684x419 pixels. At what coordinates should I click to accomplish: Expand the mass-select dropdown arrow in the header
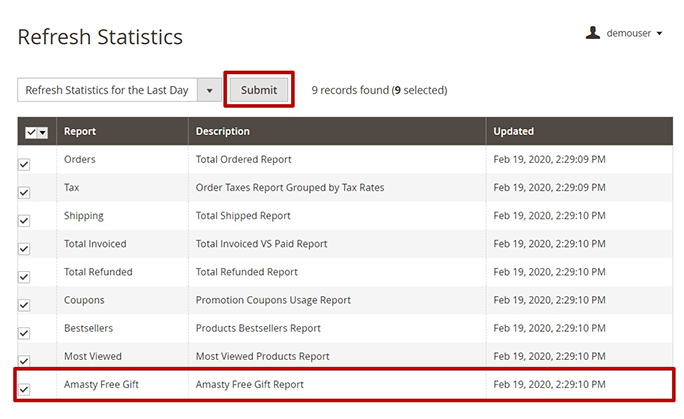coord(42,132)
